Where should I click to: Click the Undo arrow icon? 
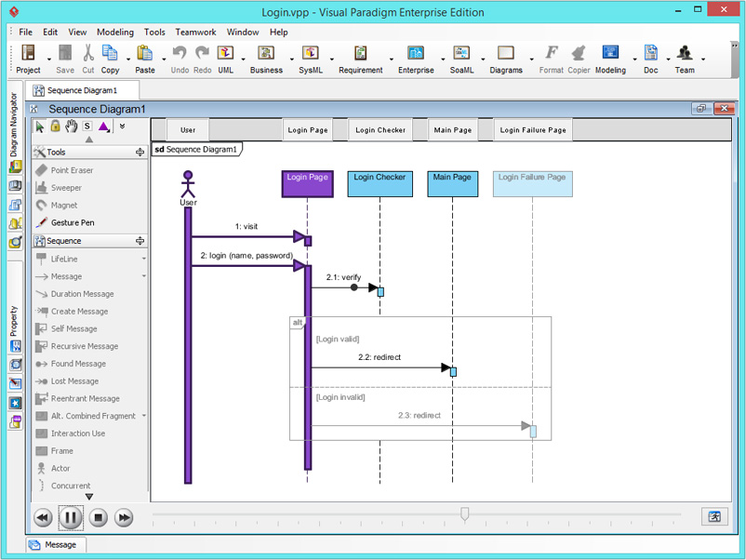pos(180,52)
